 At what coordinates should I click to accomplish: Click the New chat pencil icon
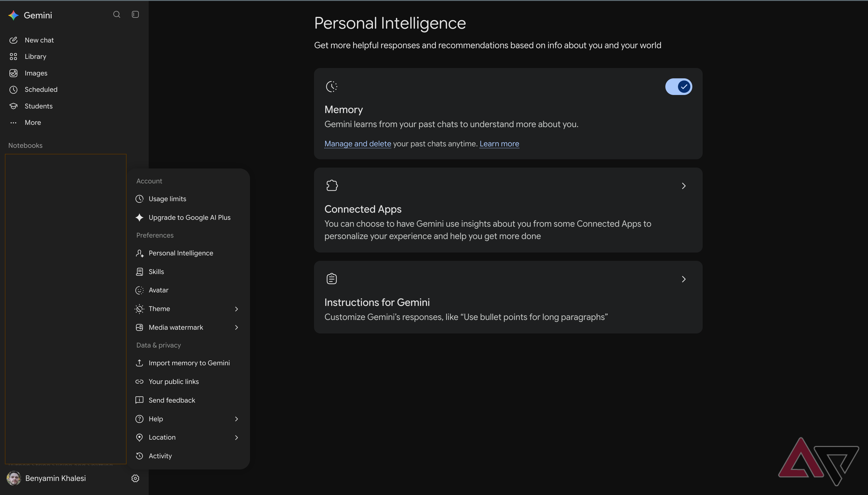coord(13,40)
